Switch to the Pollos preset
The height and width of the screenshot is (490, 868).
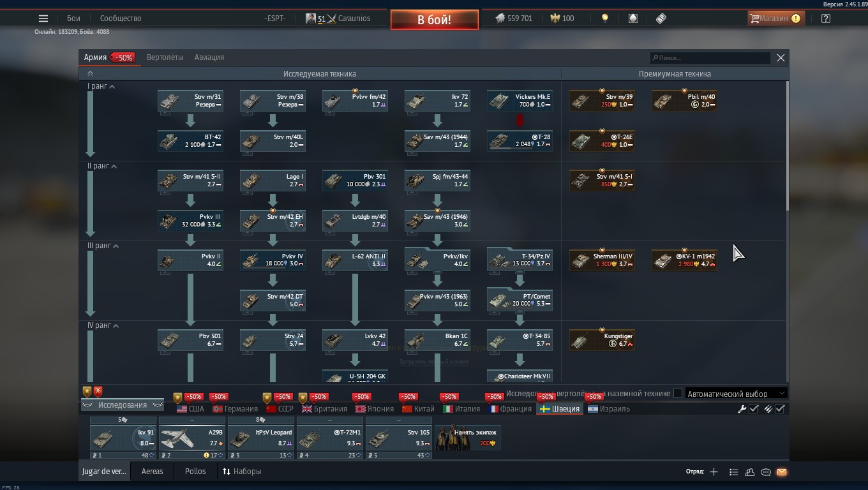[195, 471]
